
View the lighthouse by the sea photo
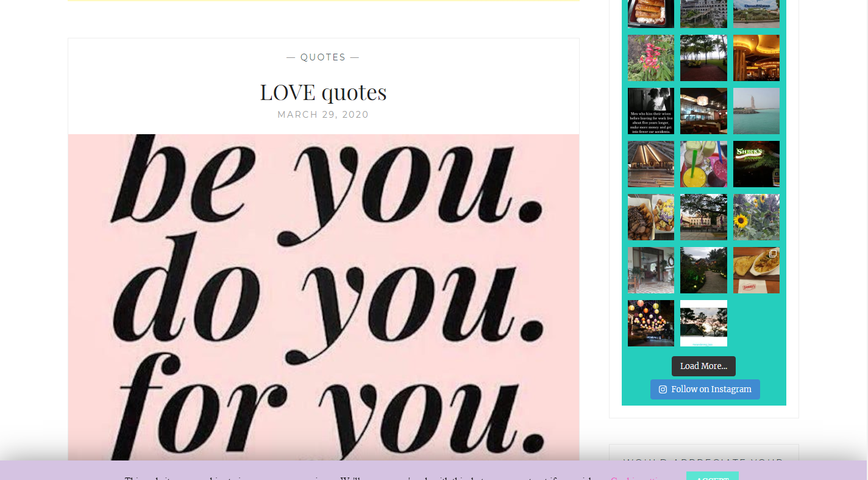[x=756, y=111]
